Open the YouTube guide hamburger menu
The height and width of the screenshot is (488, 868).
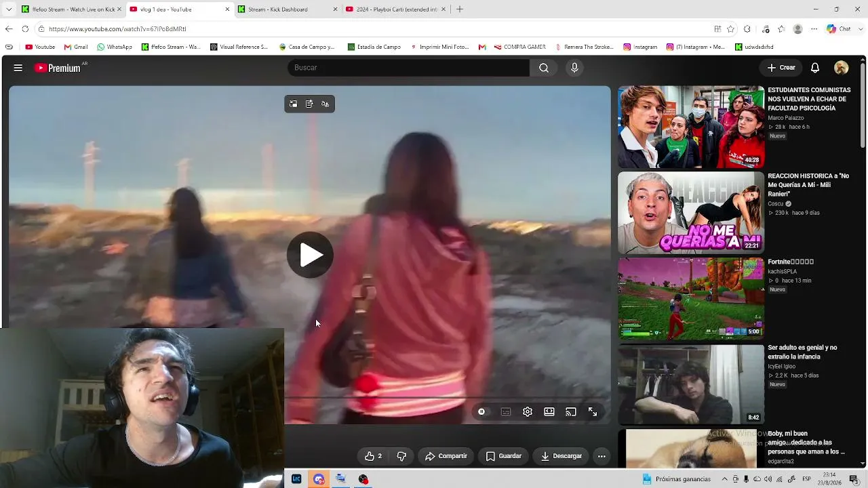click(18, 68)
